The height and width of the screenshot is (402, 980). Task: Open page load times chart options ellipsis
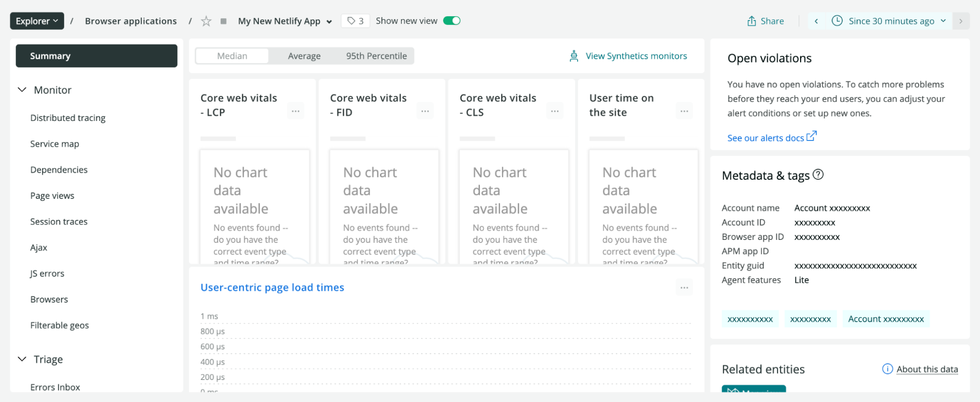pos(684,288)
